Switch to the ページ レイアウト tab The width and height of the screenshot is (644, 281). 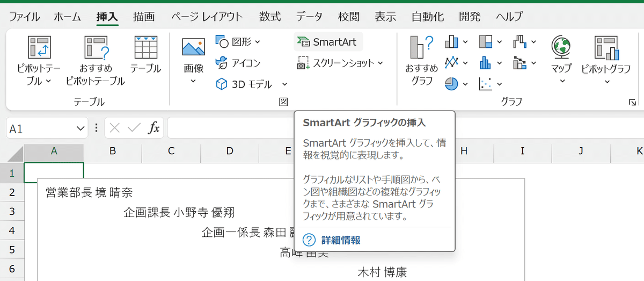(x=207, y=17)
